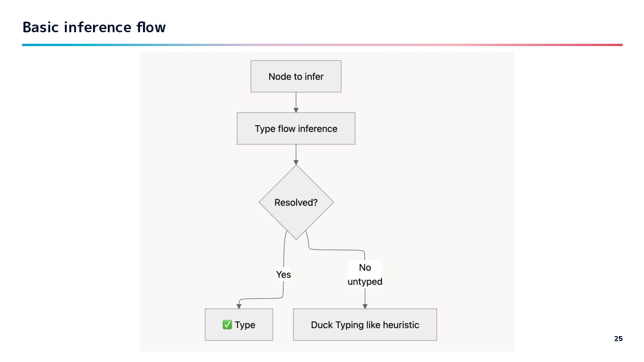The image size is (644, 362).
Task: Click the Duck Typing like heuristic box
Action: pos(365,325)
